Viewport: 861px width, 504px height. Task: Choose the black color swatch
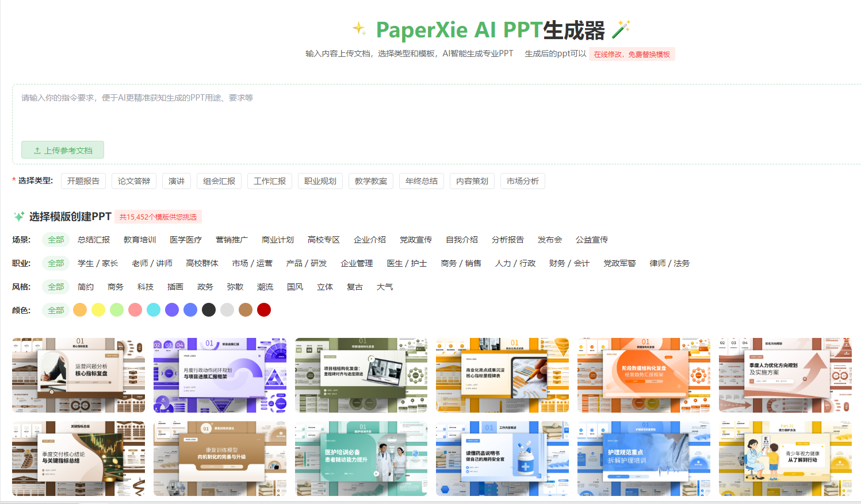209,310
